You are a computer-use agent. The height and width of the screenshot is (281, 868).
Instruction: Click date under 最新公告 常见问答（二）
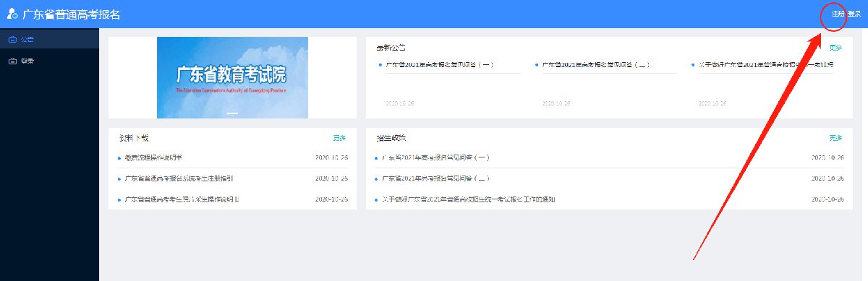(557, 103)
